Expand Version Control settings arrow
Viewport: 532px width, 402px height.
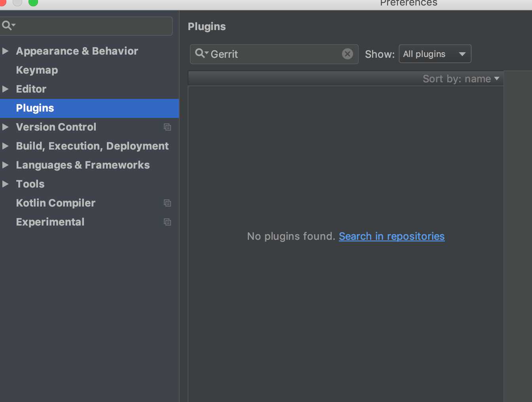click(6, 127)
